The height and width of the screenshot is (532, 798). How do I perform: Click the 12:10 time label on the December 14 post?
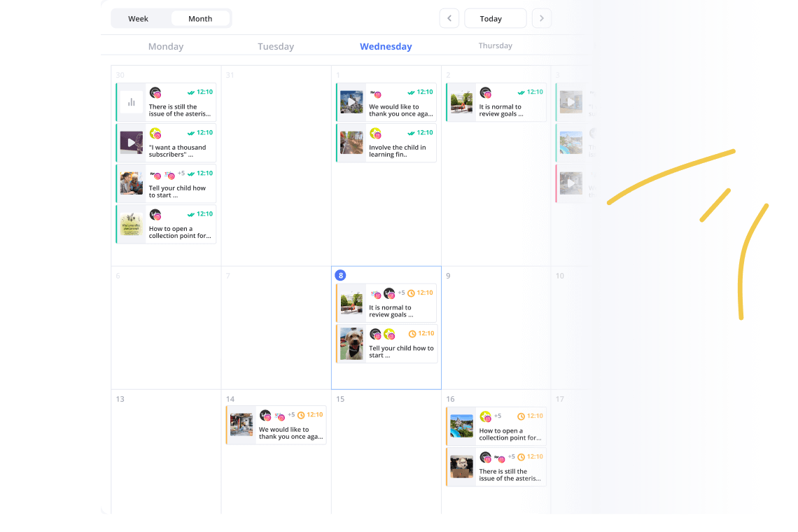coord(314,414)
